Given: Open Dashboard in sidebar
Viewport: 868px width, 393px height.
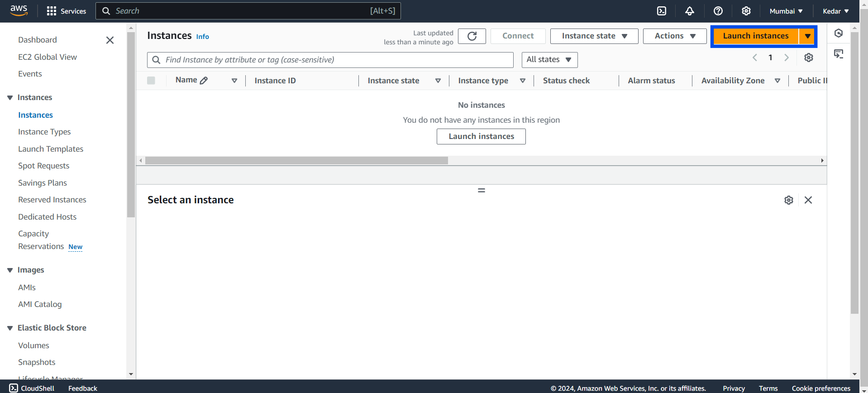Looking at the screenshot, I should (38, 40).
